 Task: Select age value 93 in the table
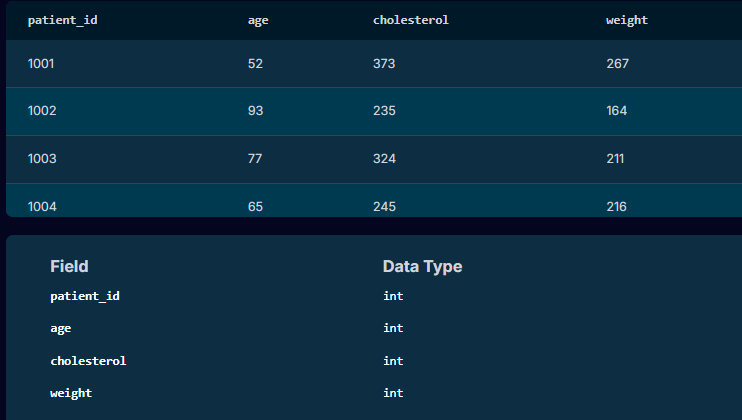coord(256,111)
